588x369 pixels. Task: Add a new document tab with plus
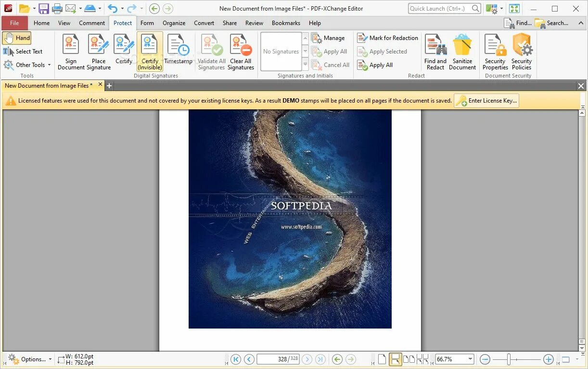pyautogui.click(x=109, y=86)
